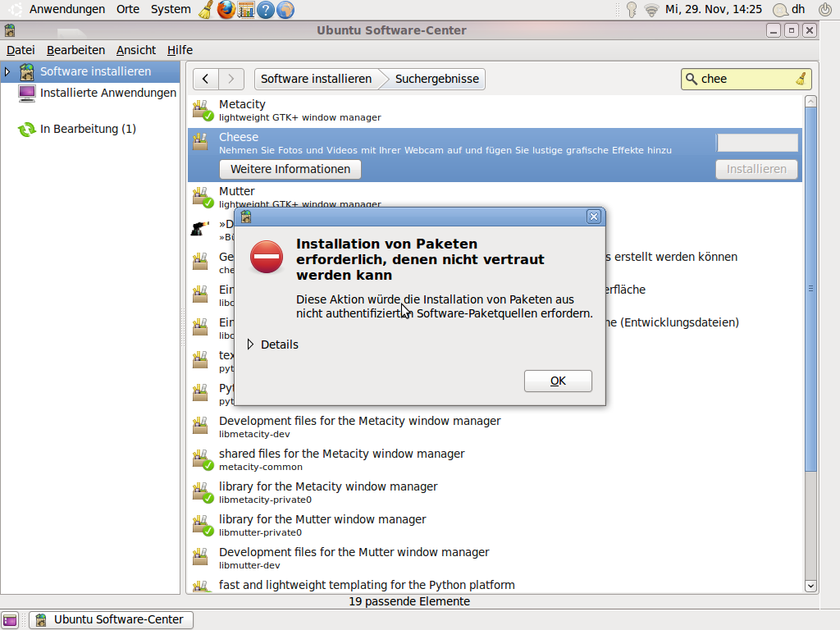Click Ubuntu Software-Center taskbar button

(112, 620)
